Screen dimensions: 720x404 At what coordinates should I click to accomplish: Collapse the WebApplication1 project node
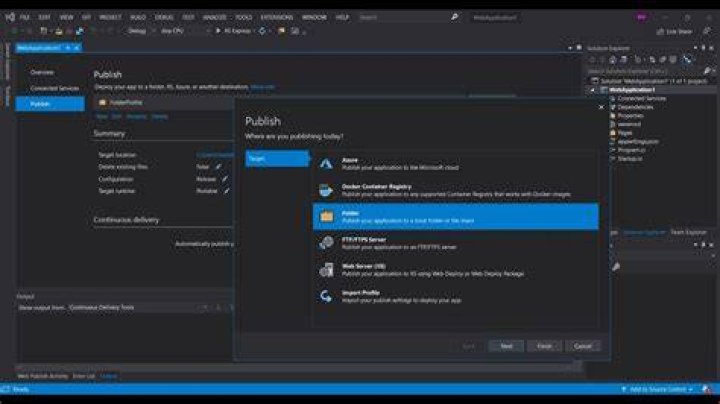point(592,90)
